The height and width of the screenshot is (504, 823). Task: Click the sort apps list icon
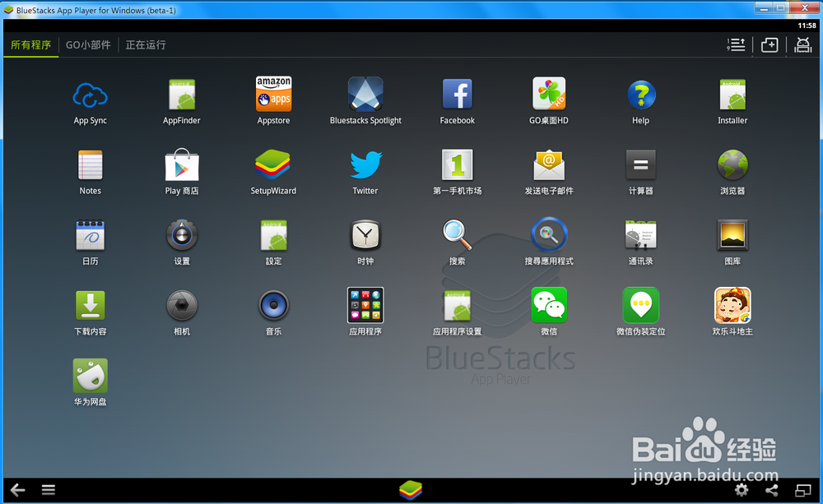click(x=736, y=45)
